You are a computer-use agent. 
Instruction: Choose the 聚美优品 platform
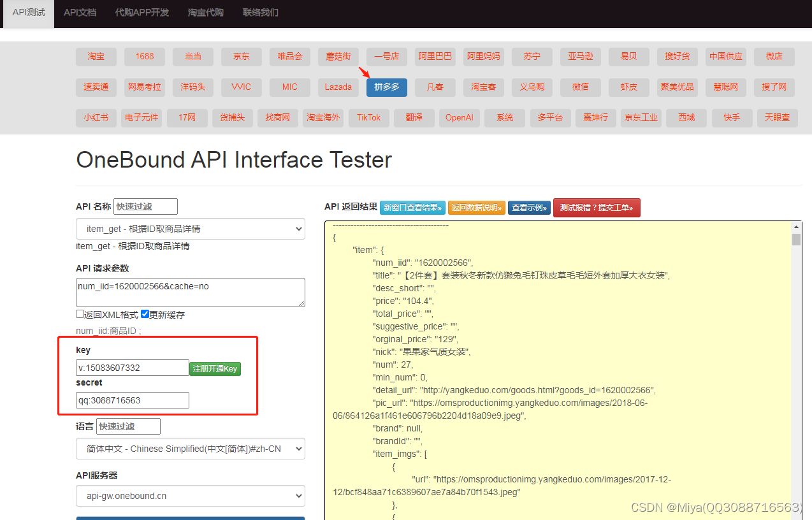coord(678,87)
